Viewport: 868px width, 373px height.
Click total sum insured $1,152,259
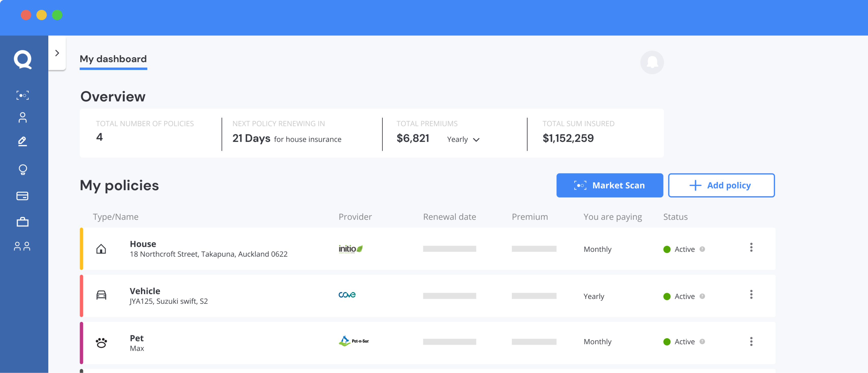click(568, 138)
